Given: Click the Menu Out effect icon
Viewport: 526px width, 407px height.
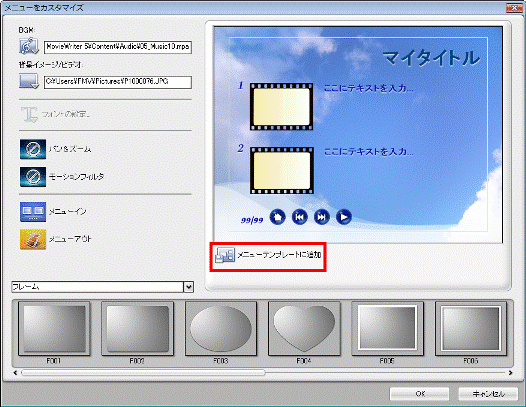Looking at the screenshot, I should pyautogui.click(x=33, y=239).
